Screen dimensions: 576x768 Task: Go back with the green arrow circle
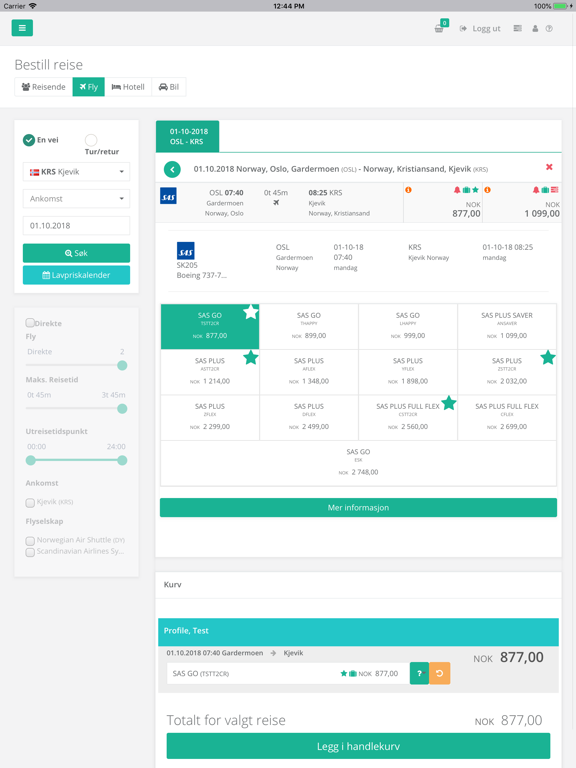pos(172,169)
